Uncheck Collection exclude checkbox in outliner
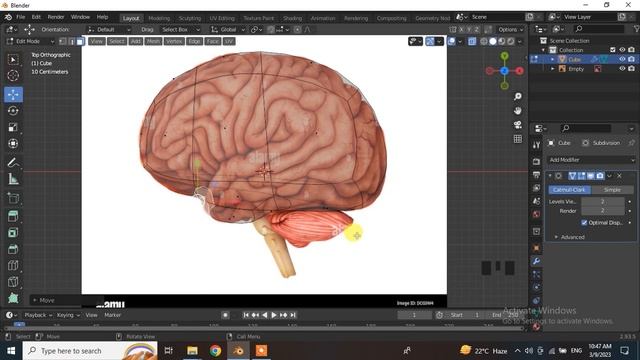This screenshot has height=360, width=640. pyautogui.click(x=613, y=50)
